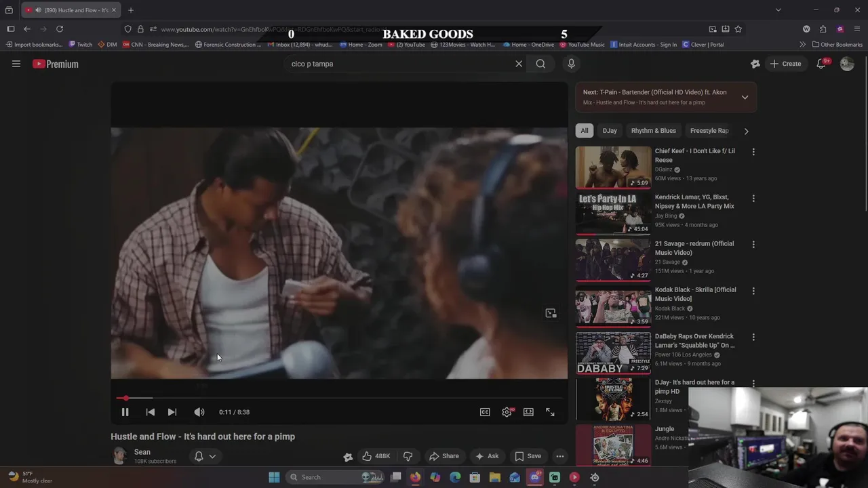Select the Rhythm & Blues chip

[x=653, y=131]
